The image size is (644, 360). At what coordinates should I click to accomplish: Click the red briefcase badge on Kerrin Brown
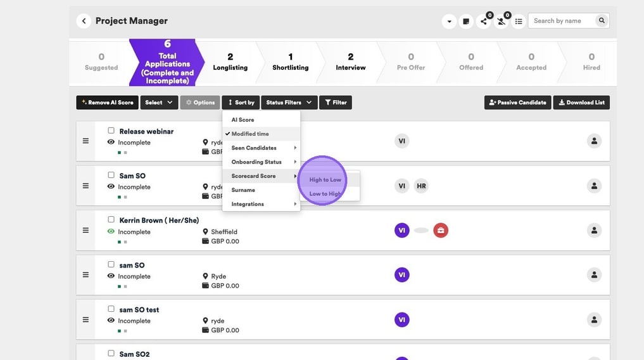click(441, 231)
